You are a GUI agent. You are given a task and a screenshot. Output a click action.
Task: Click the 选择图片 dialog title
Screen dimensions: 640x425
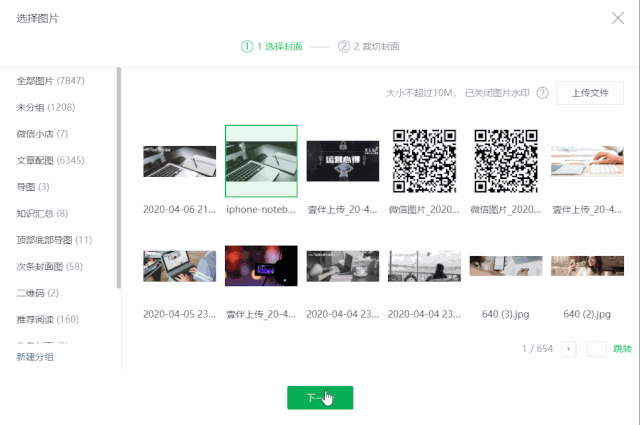pos(38,18)
